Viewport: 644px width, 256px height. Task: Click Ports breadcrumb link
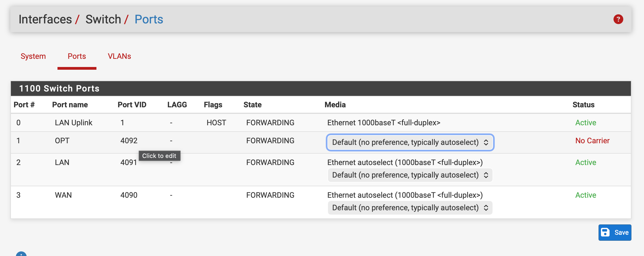click(x=149, y=19)
